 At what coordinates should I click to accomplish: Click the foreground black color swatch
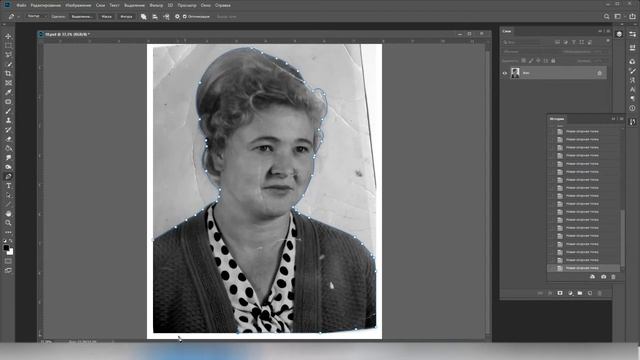(6, 247)
